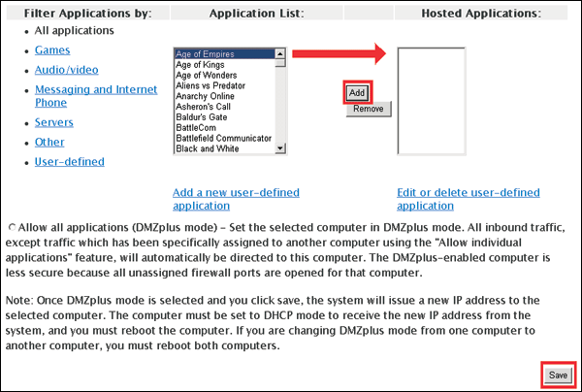
Task: Save the firewall settings
Action: [558, 375]
